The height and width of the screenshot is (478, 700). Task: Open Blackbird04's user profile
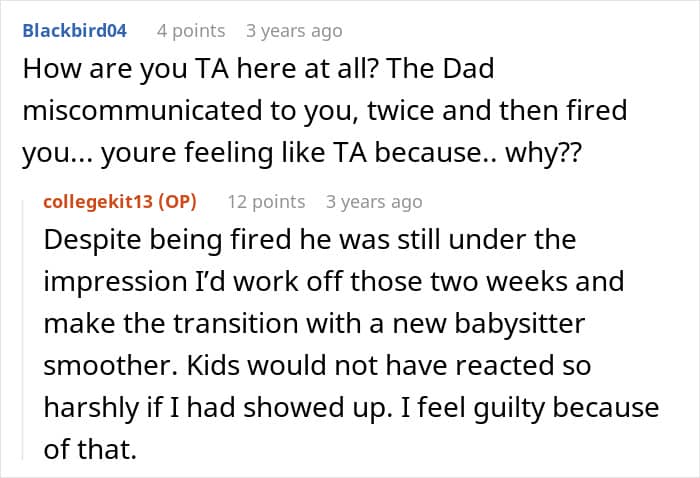tap(74, 30)
